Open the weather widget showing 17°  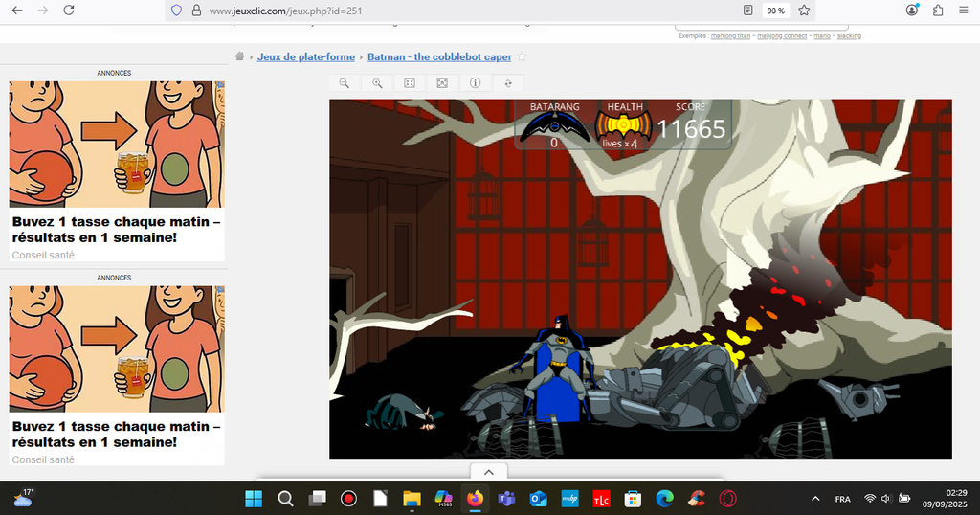23,498
